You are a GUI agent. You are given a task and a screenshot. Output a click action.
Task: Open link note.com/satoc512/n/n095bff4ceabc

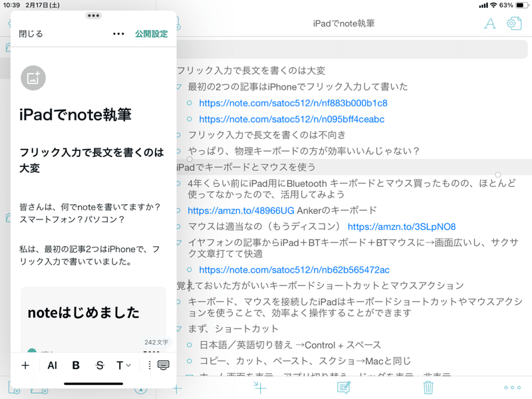[x=292, y=119]
